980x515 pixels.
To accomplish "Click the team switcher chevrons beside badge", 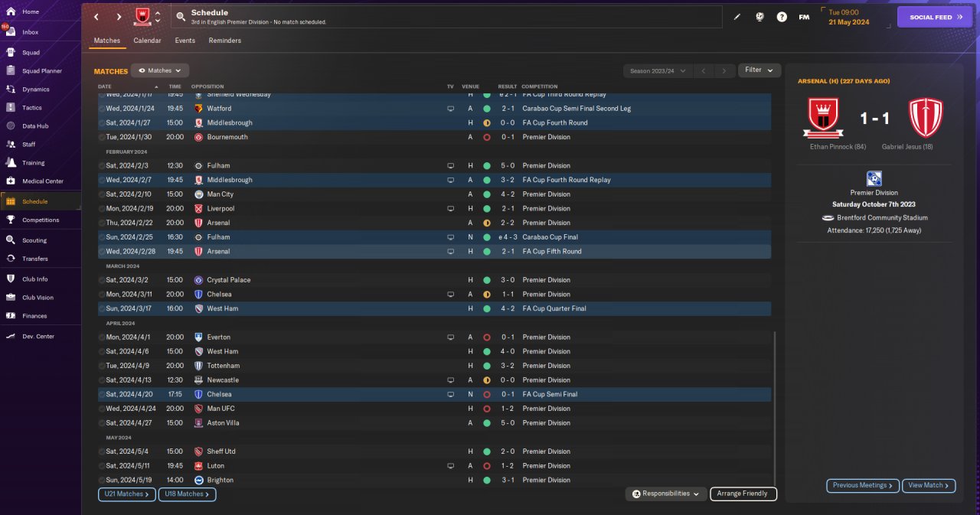I will tap(158, 17).
